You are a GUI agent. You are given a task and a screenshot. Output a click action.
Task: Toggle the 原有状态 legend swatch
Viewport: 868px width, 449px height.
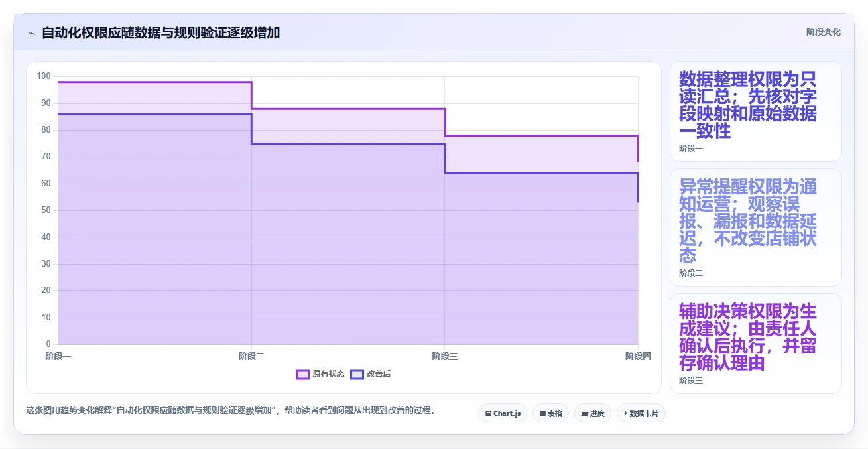(302, 374)
